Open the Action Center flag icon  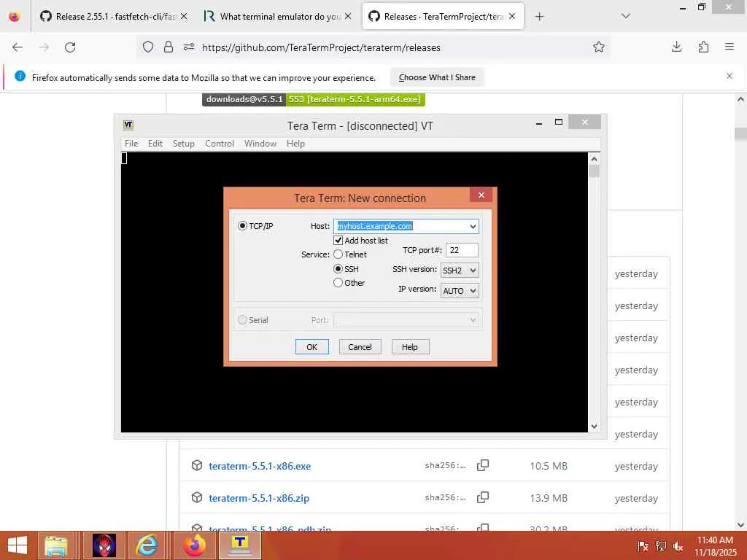tap(643, 546)
